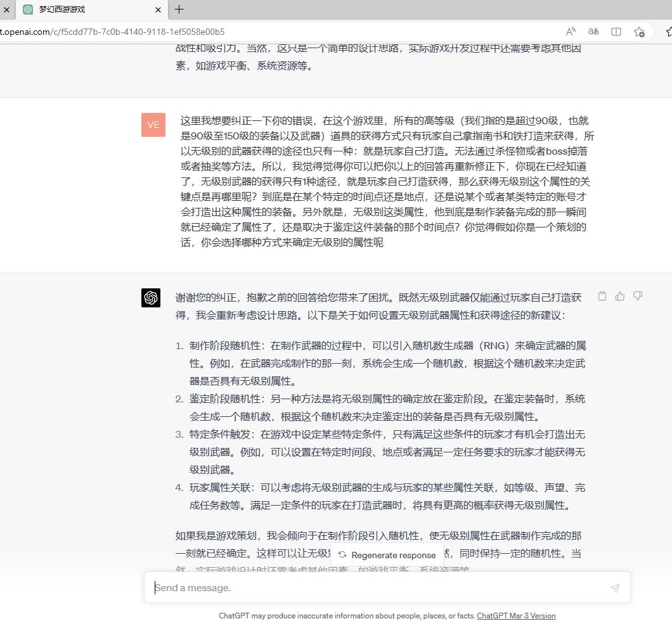The image size is (672, 626).
Task: Click the Regenerate response button
Action: click(388, 554)
